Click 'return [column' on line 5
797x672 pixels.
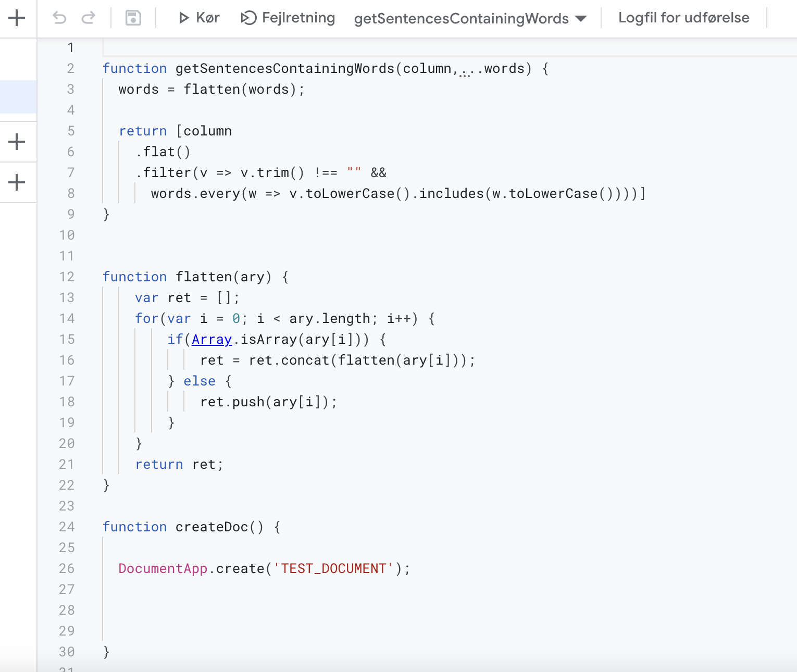[x=176, y=131]
